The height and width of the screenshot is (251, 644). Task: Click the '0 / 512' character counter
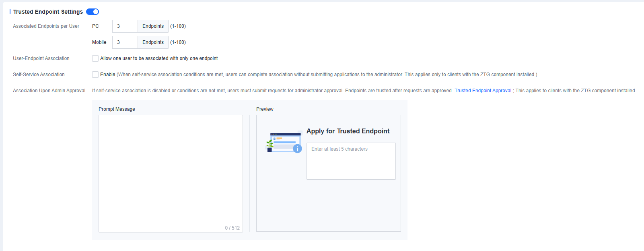coord(232,228)
